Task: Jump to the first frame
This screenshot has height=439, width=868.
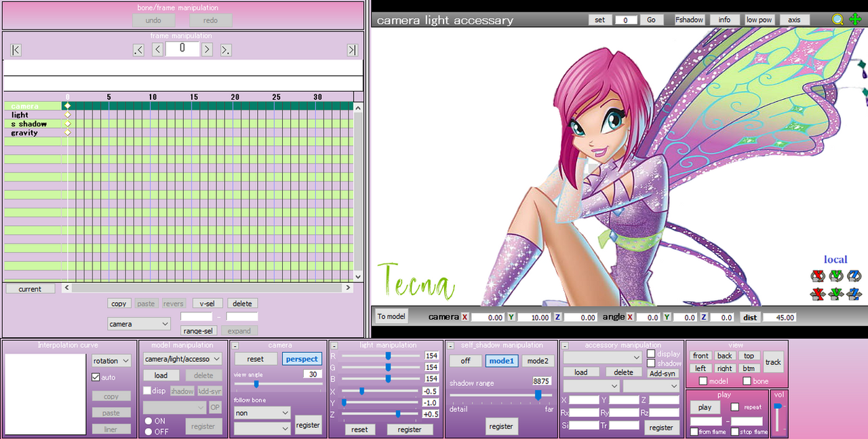Action: [x=16, y=50]
